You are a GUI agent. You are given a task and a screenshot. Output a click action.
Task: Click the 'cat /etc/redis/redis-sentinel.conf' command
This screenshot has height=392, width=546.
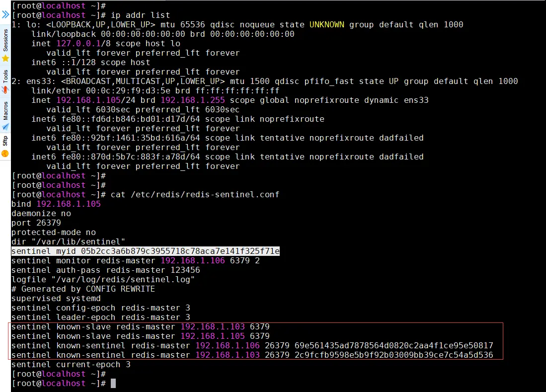click(195, 195)
